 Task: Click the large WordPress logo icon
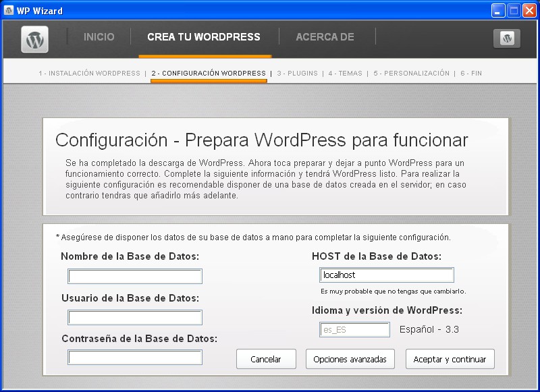click(x=35, y=40)
